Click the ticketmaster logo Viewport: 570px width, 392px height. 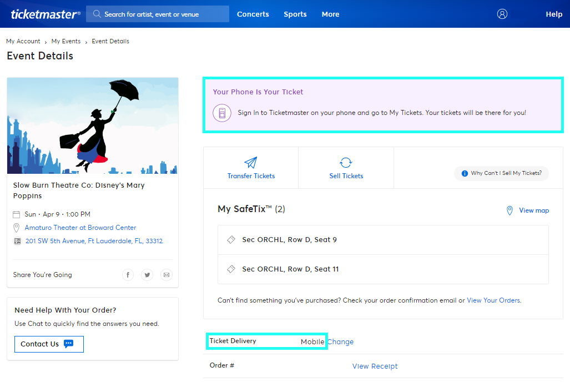tap(46, 14)
